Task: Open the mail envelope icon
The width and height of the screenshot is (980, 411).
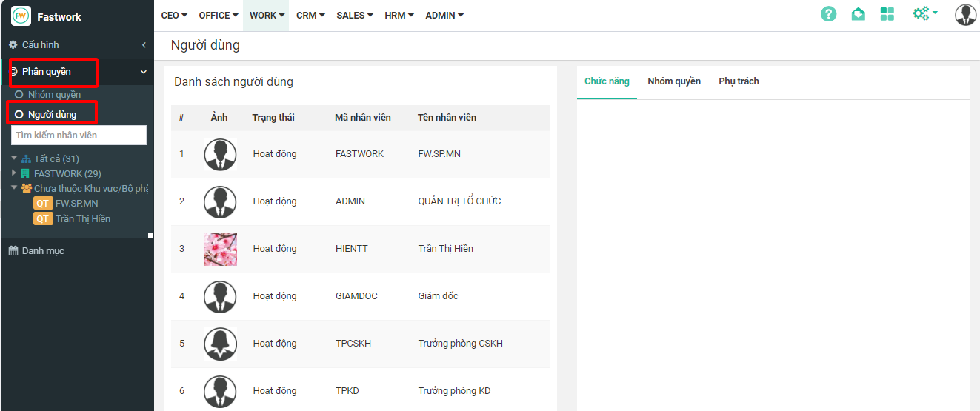Action: pyautogui.click(x=858, y=14)
